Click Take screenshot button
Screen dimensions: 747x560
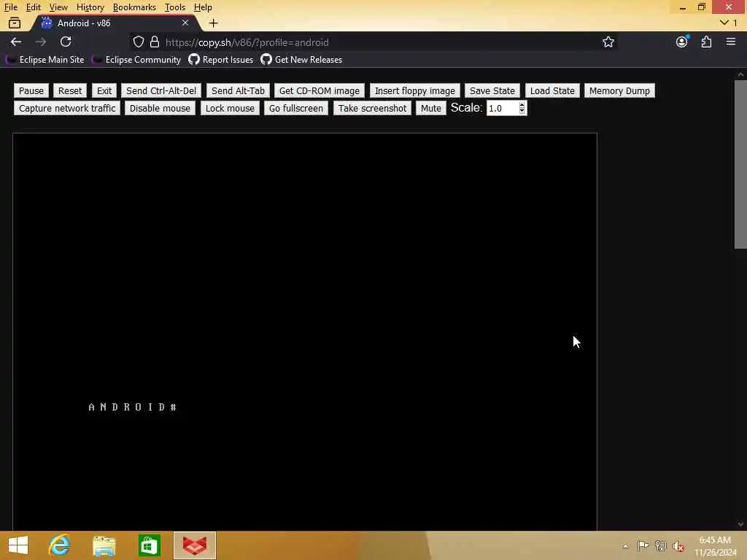(x=373, y=108)
